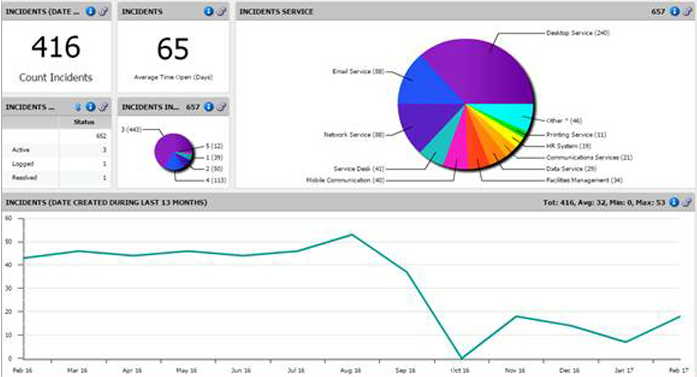Screen dimensions: 697x377
Task: Click the large purple slice of small pie
Action: (x=168, y=148)
